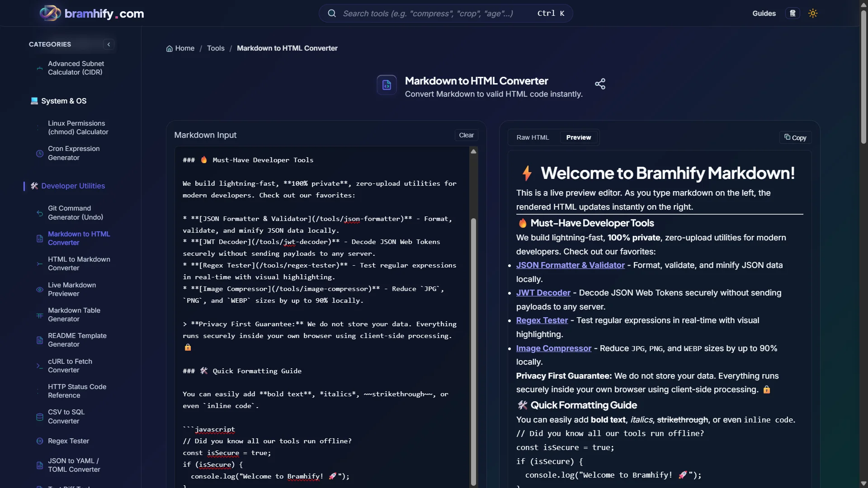
Task: Select the Markdown to HTML Converter sidebar item
Action: click(79, 239)
